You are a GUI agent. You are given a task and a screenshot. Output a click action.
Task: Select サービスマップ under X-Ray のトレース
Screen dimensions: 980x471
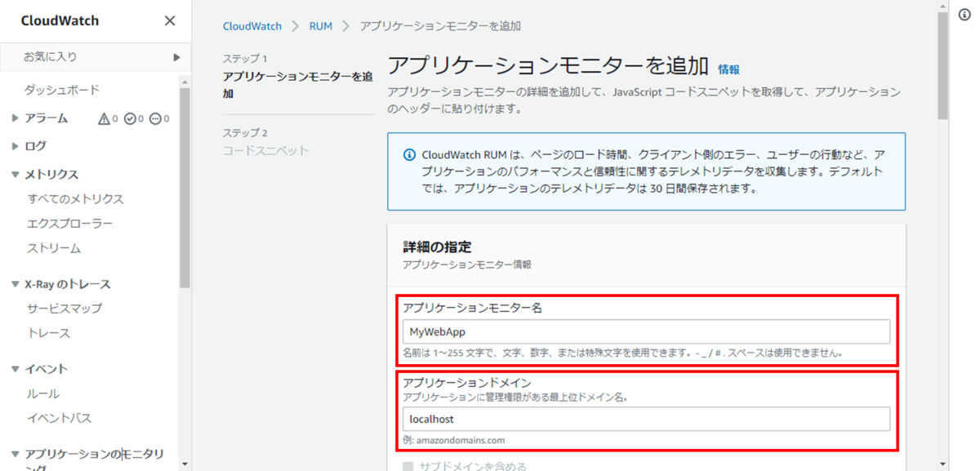66,309
